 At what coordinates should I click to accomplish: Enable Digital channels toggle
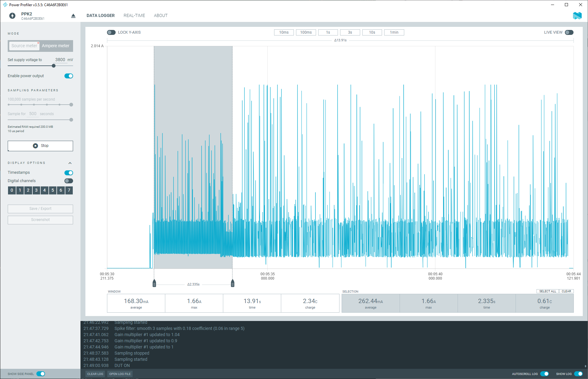pos(69,181)
